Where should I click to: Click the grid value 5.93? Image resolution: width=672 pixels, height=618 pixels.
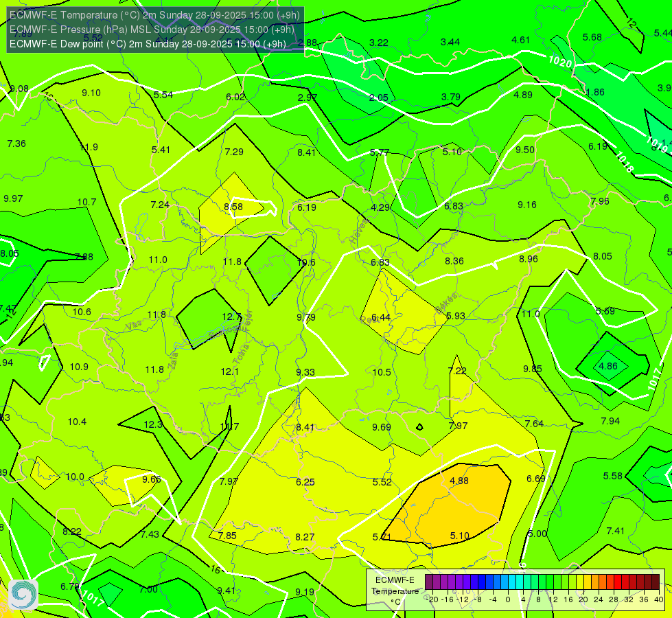[x=456, y=316]
